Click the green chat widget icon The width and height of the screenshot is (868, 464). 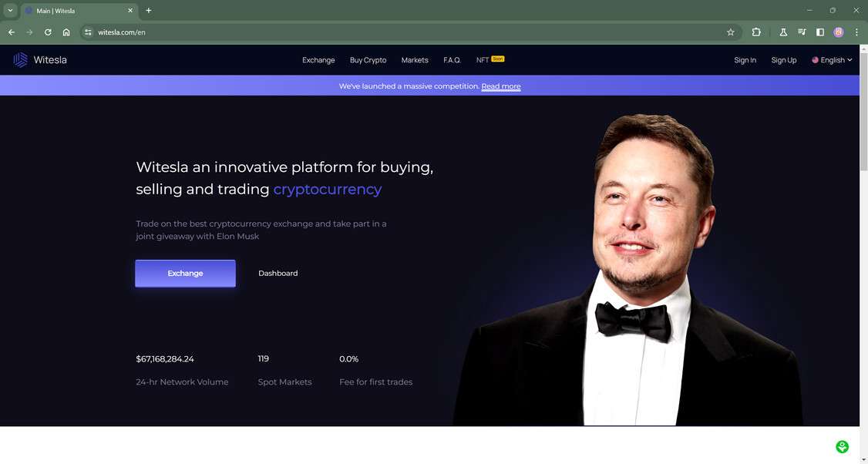pos(842,447)
